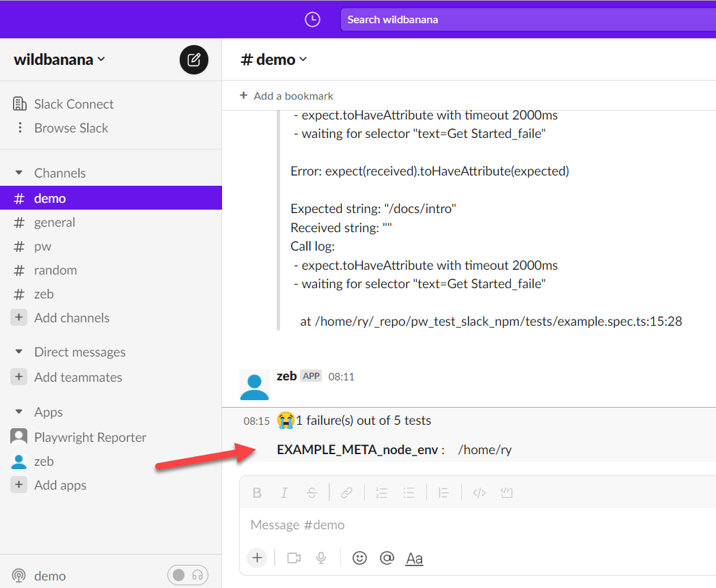
Task: Click the plus icon beside Add teammates
Action: 18,376
